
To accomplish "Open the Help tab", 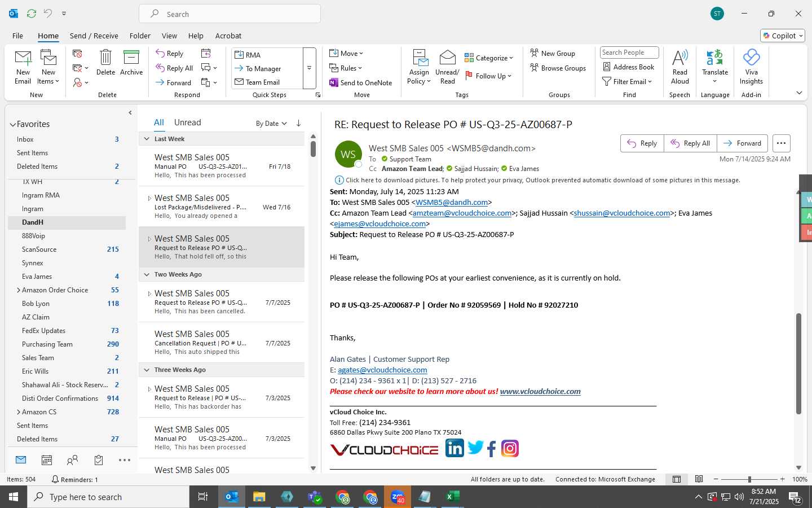I will (x=196, y=36).
